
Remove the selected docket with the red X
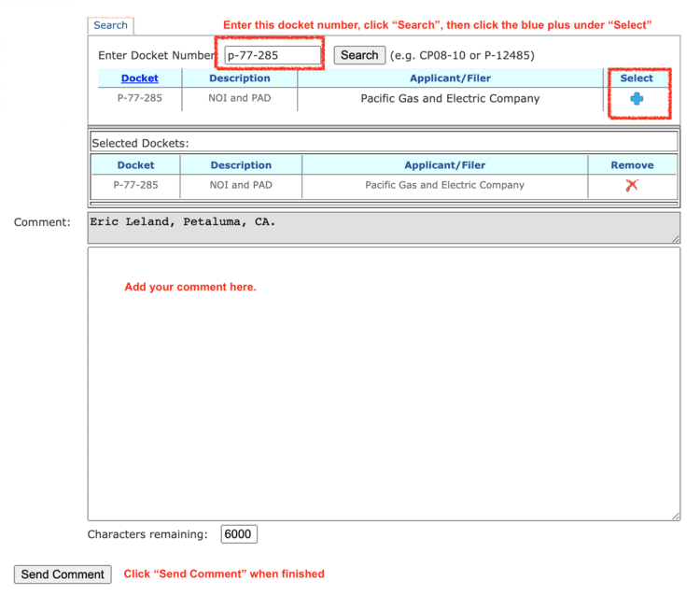point(632,185)
